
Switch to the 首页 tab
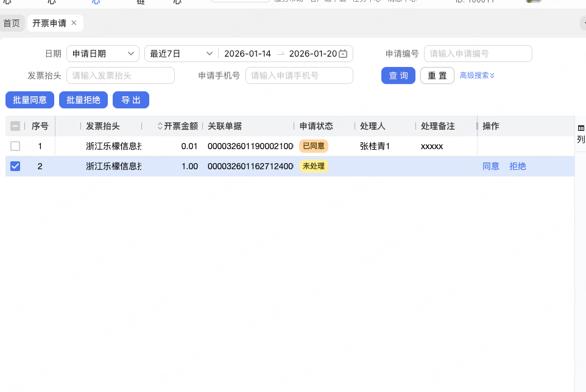click(x=12, y=23)
